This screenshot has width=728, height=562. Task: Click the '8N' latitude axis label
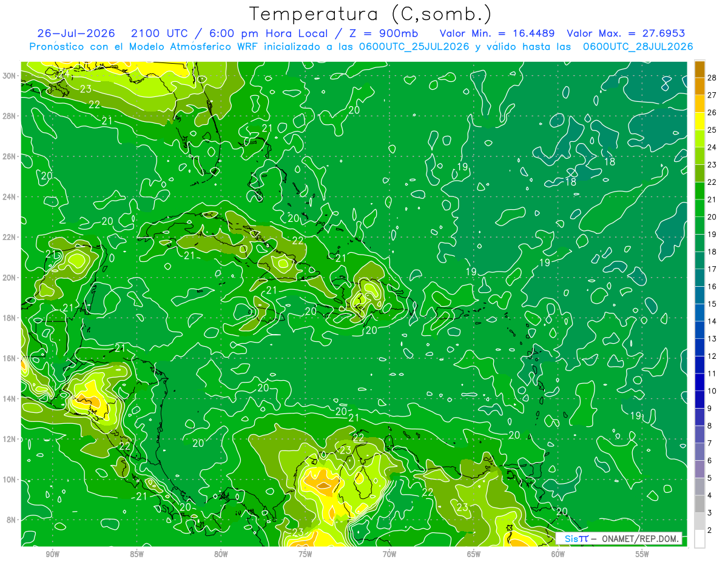[x=12, y=520]
